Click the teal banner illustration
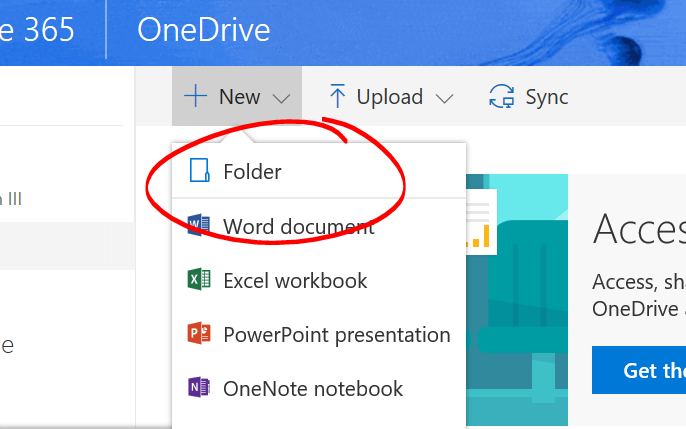The height and width of the screenshot is (429, 686). [x=520, y=300]
